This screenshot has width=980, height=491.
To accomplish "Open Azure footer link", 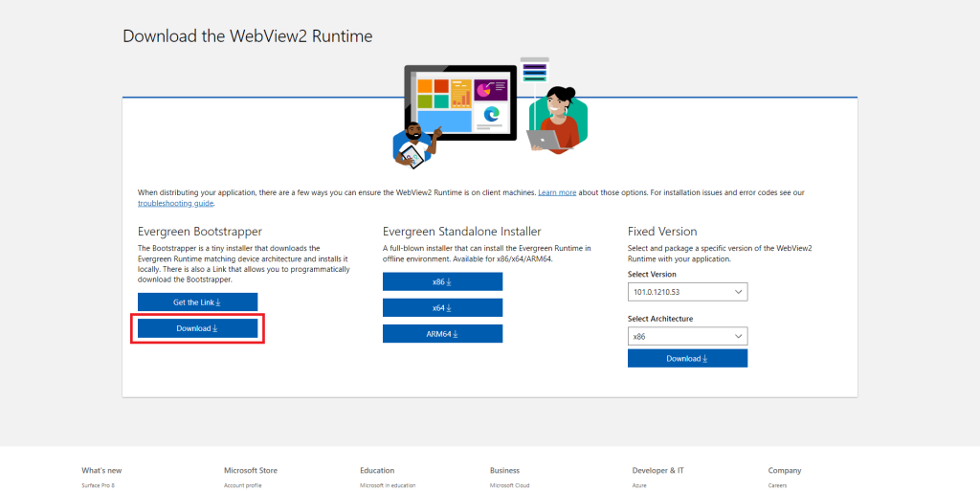I will click(639, 485).
